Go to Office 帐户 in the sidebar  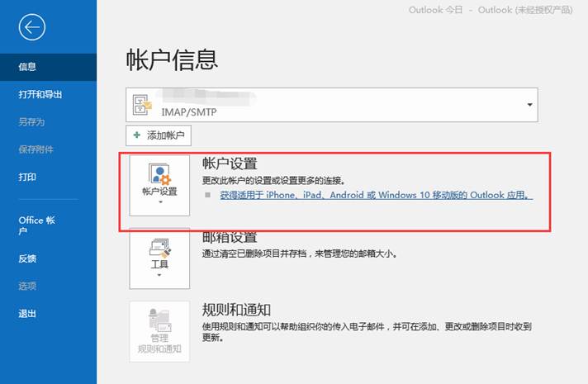[37, 225]
